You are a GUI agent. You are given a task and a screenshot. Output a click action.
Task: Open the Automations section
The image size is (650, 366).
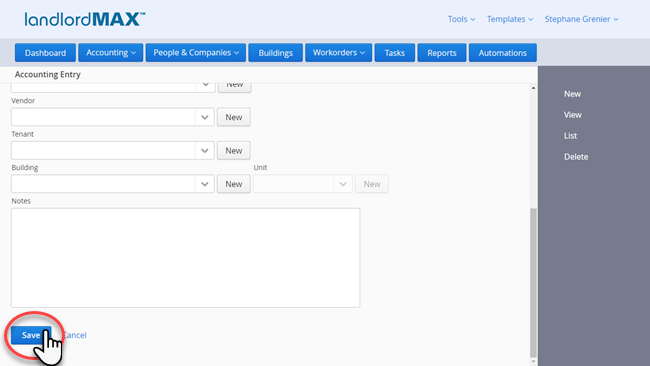coord(503,53)
